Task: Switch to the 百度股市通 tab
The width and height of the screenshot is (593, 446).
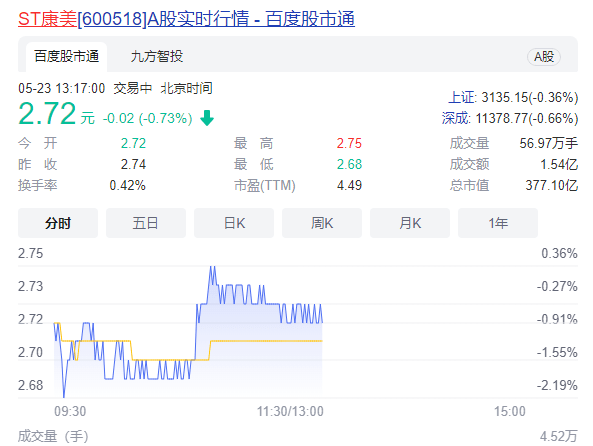Action: 67,57
